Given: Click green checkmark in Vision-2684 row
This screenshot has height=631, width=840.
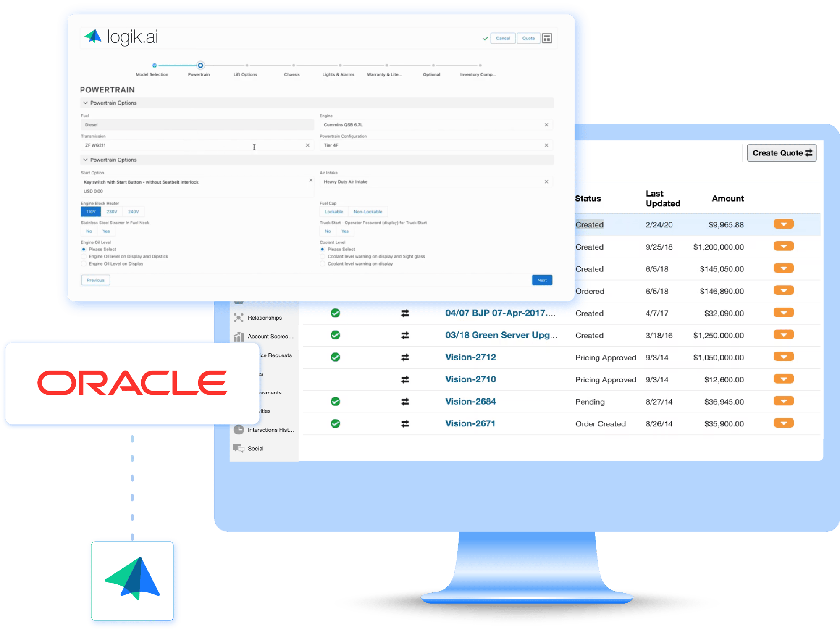Looking at the screenshot, I should tap(335, 402).
